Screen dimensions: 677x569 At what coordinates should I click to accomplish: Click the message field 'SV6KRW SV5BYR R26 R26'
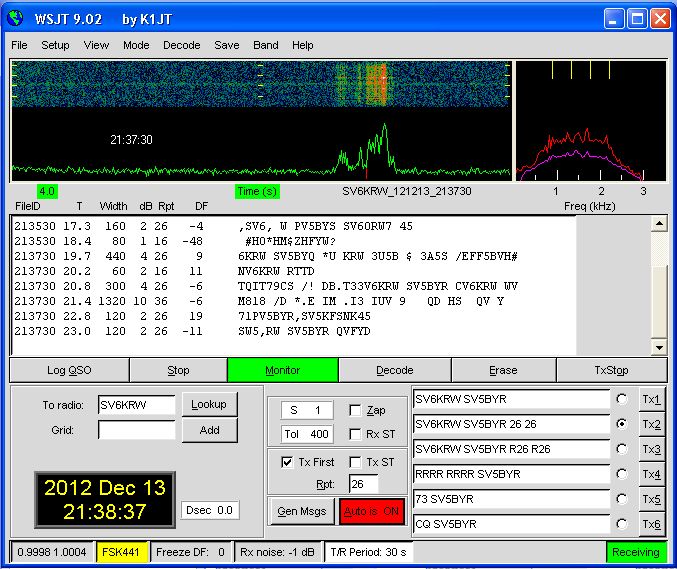[511, 449]
